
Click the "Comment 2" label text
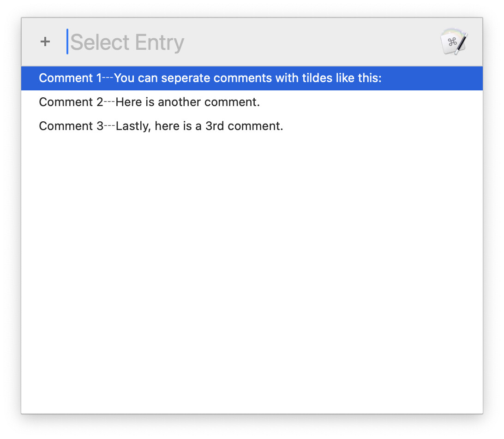(71, 102)
